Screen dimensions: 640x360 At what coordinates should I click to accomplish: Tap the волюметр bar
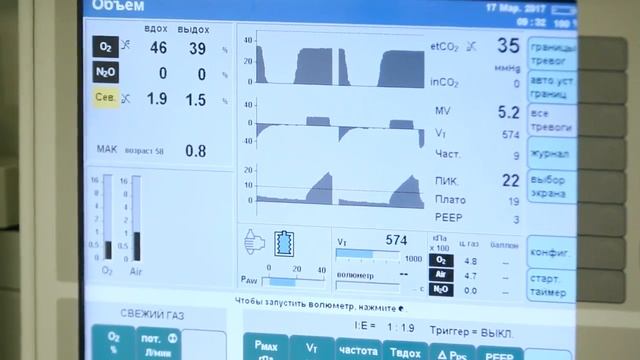click(368, 287)
